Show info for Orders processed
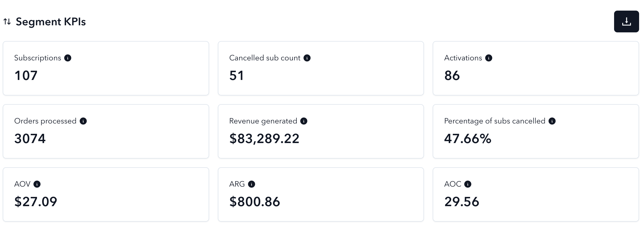The width and height of the screenshot is (644, 229). (x=83, y=121)
